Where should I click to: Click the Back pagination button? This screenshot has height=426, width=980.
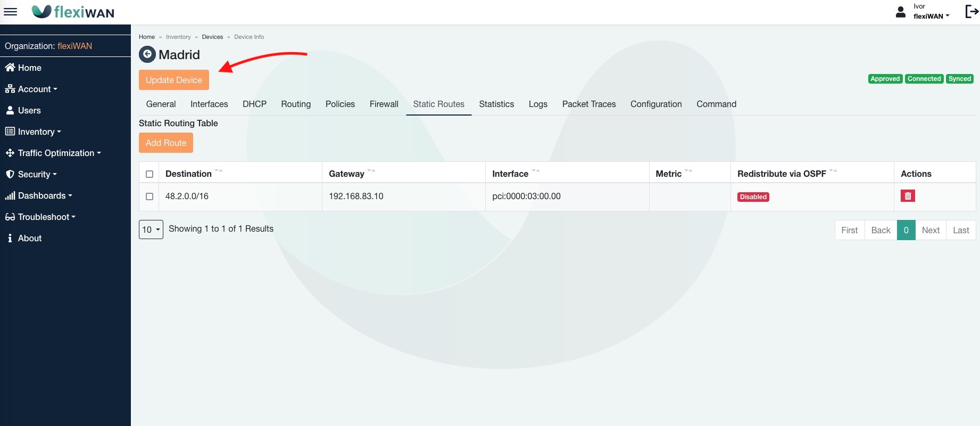tap(881, 230)
